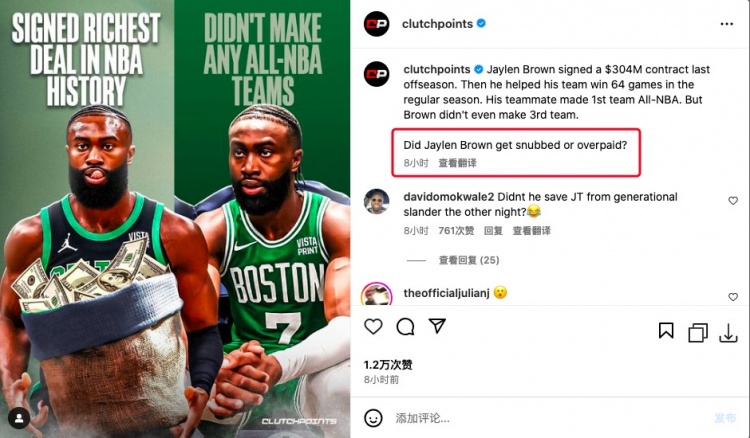Click the add comment input field
750x438 pixels.
(x=550, y=418)
